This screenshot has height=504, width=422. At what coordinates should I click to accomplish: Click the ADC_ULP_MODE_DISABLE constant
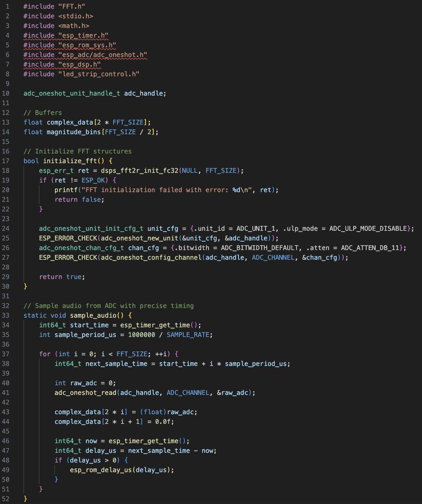[368, 229]
